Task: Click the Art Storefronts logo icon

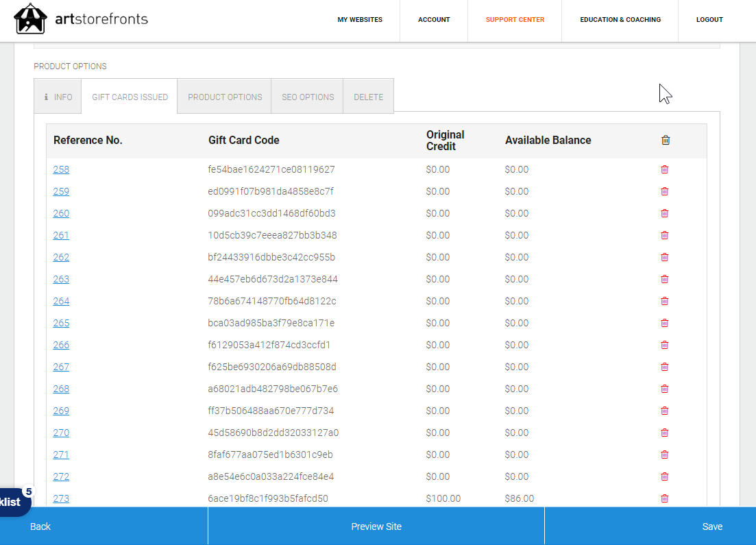Action: click(30, 19)
